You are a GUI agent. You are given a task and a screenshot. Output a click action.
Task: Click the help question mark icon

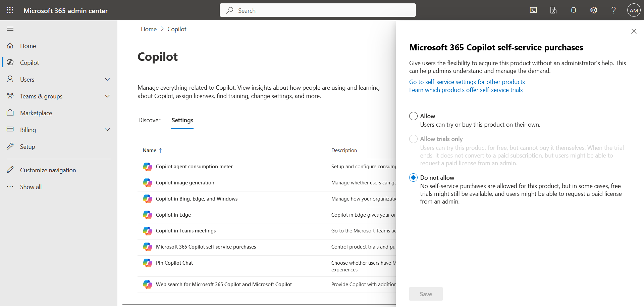[613, 10]
